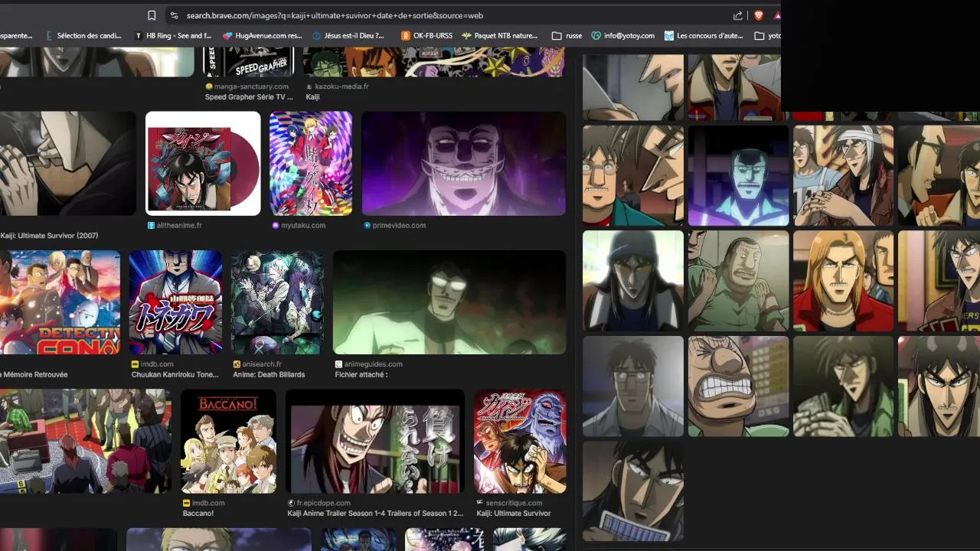Click the HugAvenue.com heart favicon

[227, 35]
